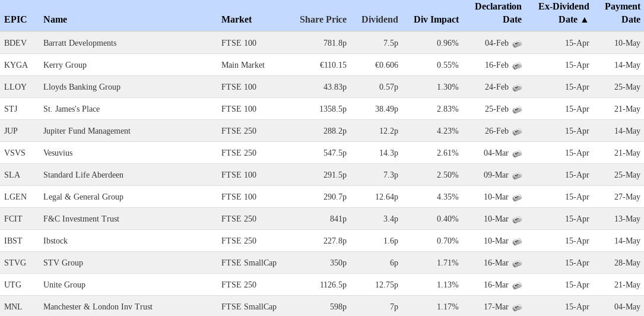Click the STV Group company name

pyautogui.click(x=63, y=263)
